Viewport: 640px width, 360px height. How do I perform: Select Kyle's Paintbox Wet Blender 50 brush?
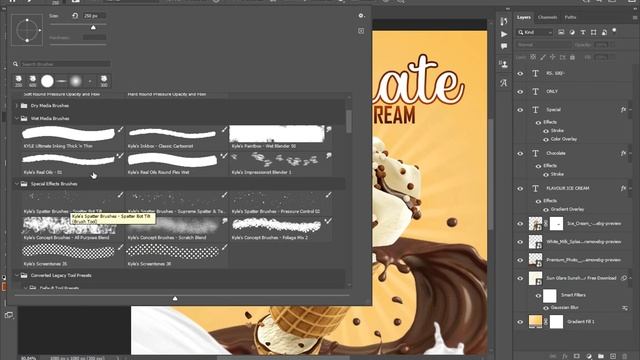[x=280, y=137]
